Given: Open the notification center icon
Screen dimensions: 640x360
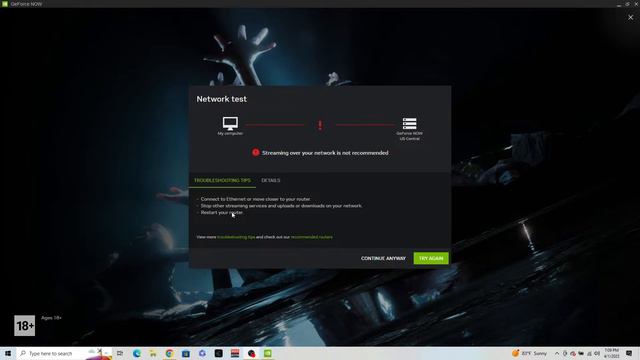Looking at the screenshot, I should (x=629, y=353).
